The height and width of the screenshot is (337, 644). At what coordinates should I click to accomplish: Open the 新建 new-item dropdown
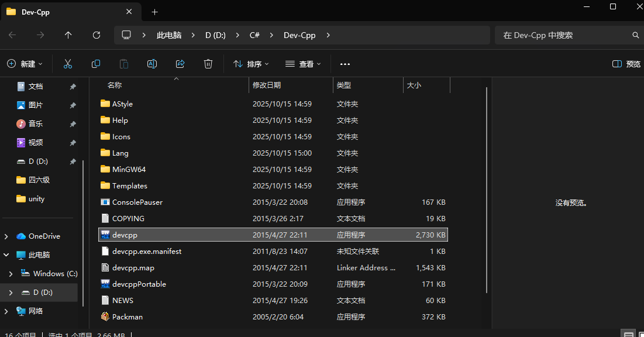25,64
